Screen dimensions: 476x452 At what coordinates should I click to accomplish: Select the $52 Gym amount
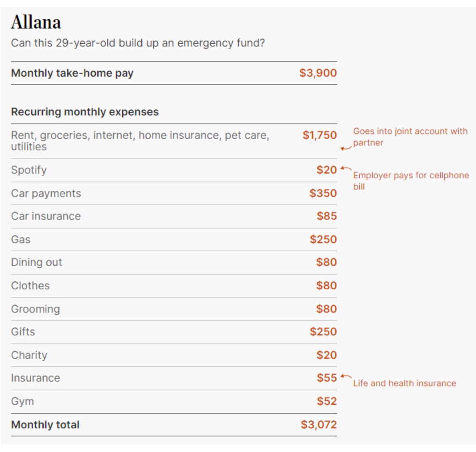pyautogui.click(x=327, y=401)
